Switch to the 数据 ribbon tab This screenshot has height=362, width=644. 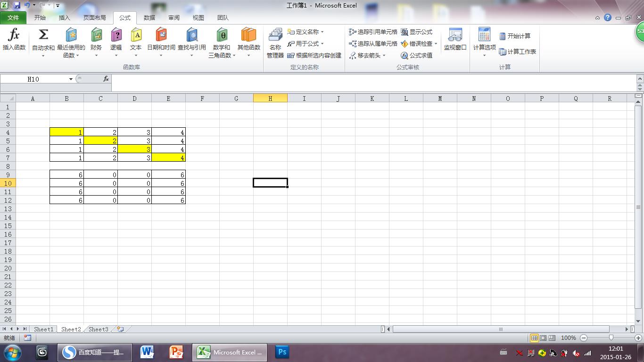pos(149,17)
